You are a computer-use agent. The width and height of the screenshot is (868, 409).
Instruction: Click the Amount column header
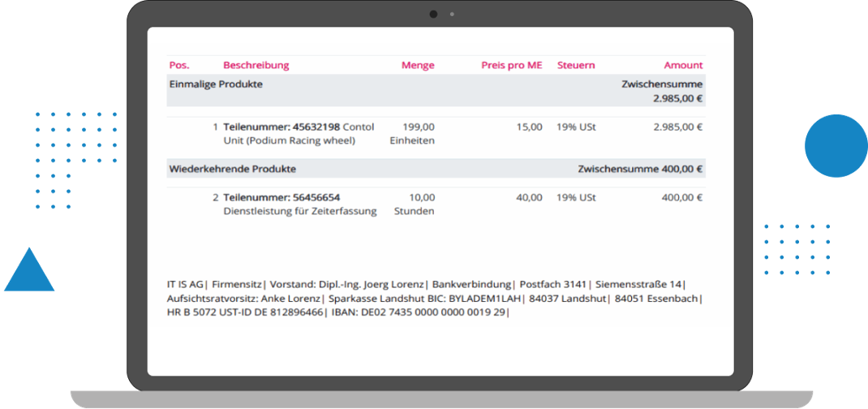coord(683,65)
